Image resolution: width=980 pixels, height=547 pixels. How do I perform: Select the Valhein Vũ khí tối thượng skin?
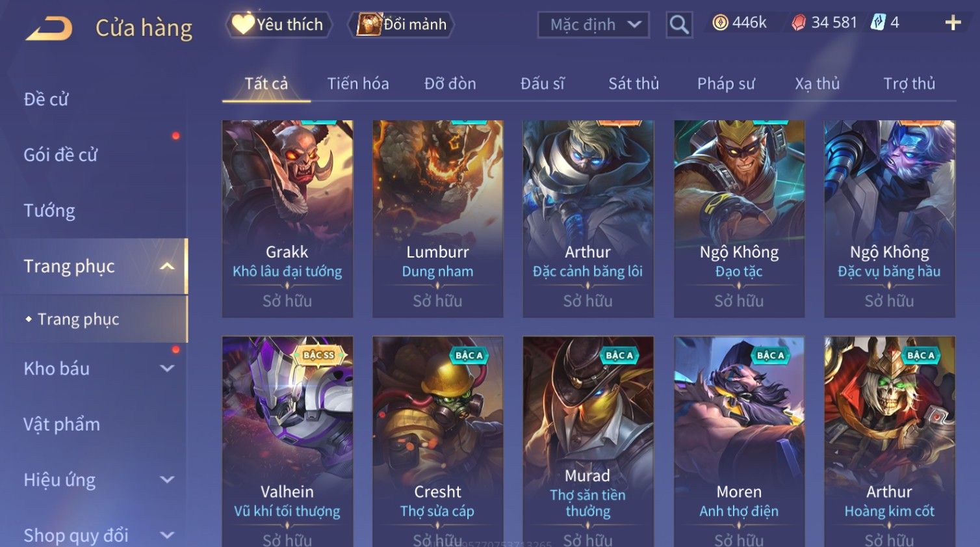[287, 442]
